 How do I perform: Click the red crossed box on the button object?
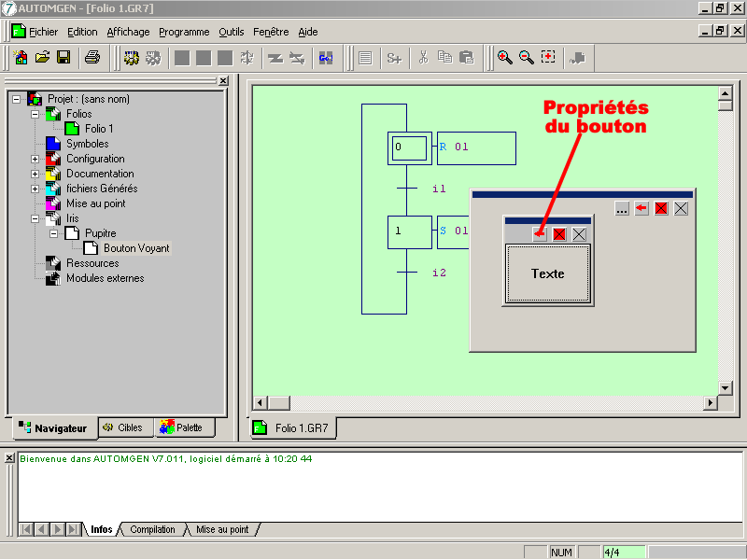(x=559, y=234)
